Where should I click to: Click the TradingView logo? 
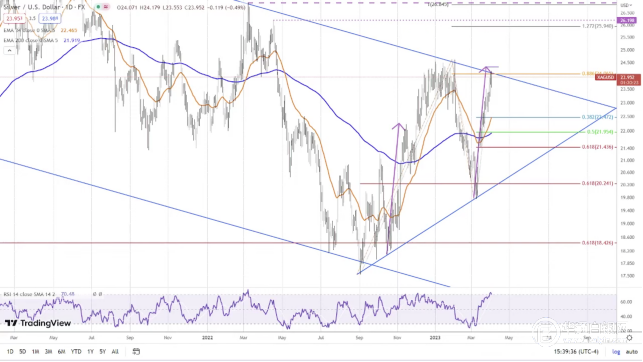38,323
